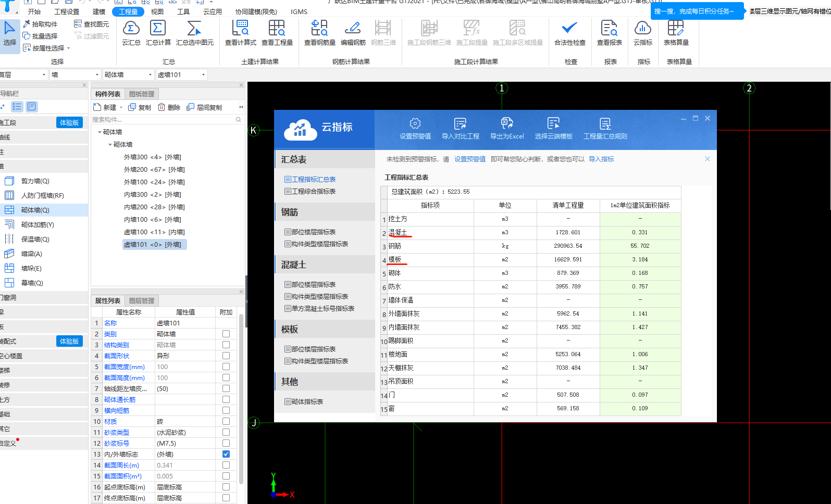Uncheck 附加 checkbox for 内/外墙标志 row
The image size is (831, 504).
226,454
